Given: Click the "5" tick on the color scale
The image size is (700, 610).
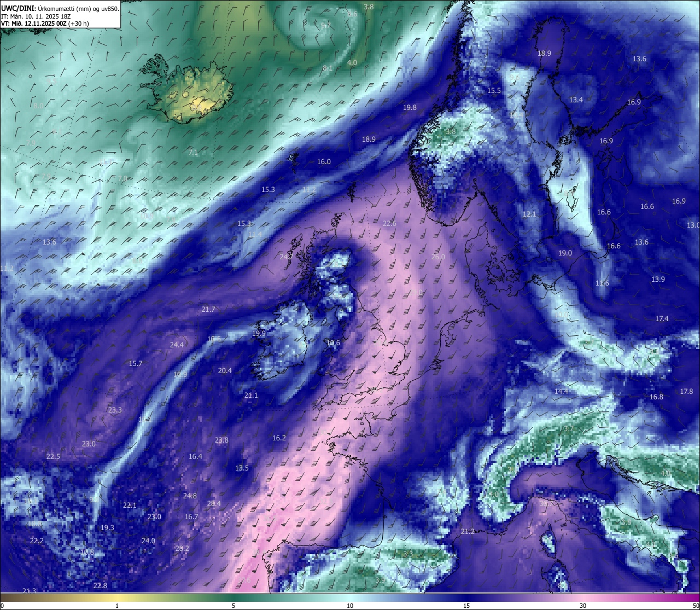Looking at the screenshot, I should 234,606.
